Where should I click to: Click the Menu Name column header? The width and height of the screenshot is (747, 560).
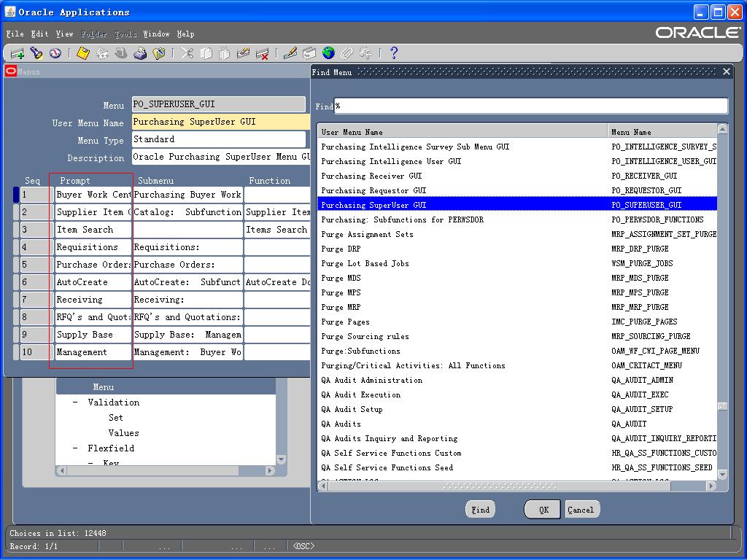[662, 132]
